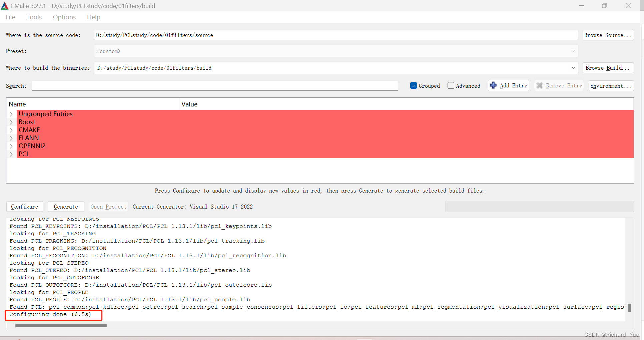Select the 'Boost' row text
This screenshot has width=644, height=340.
pos(27,122)
